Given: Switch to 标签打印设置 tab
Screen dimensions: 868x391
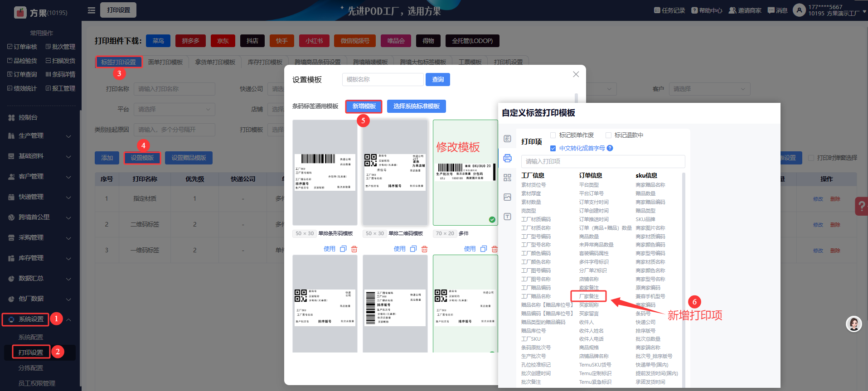Looking at the screenshot, I should point(118,62).
